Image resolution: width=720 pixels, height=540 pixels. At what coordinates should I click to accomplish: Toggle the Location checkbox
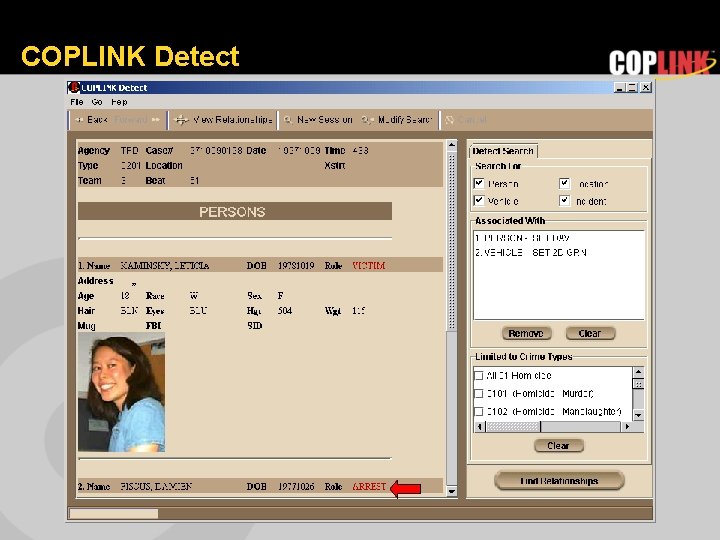[564, 184]
